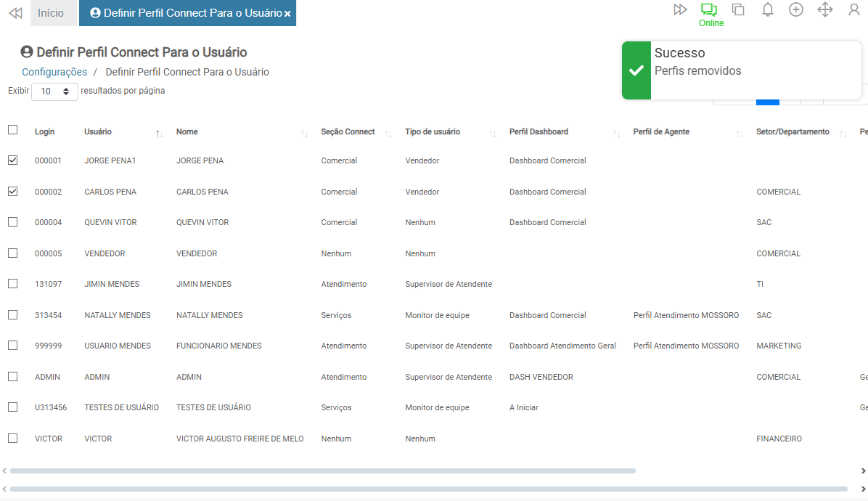Click the double-left arrow collapse icon
Viewport: 868px width, 501px height.
[15, 13]
